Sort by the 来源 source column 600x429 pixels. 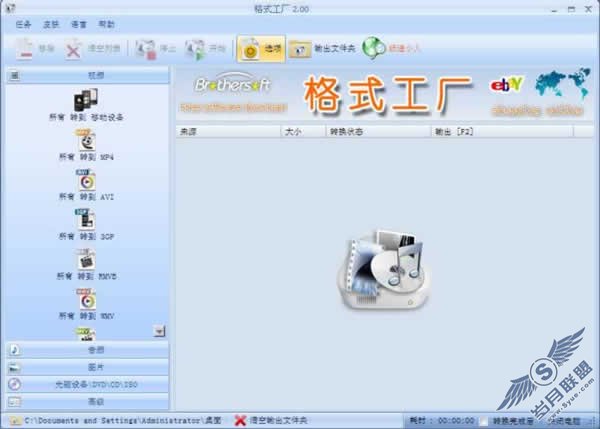coord(228,132)
